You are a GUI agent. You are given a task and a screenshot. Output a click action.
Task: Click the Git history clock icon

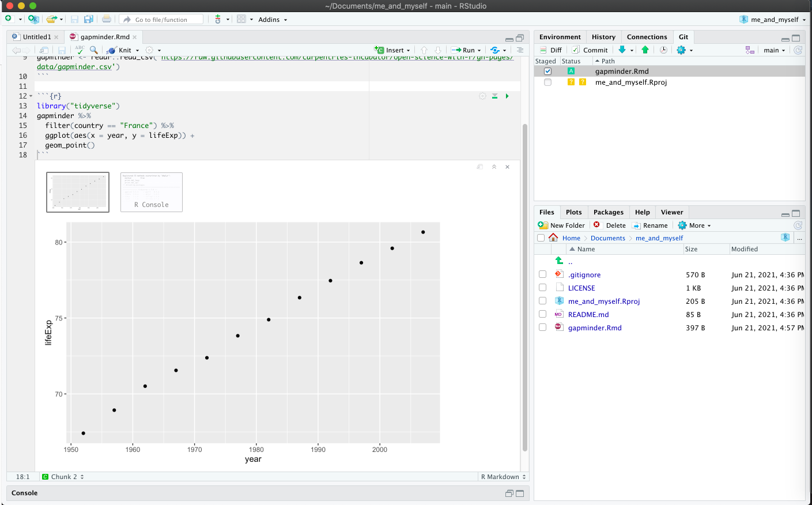coord(663,50)
